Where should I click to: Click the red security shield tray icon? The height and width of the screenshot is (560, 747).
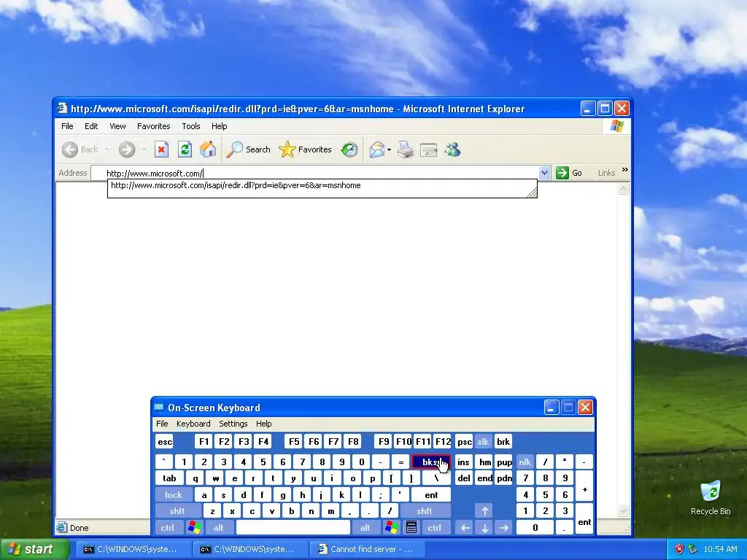click(679, 549)
